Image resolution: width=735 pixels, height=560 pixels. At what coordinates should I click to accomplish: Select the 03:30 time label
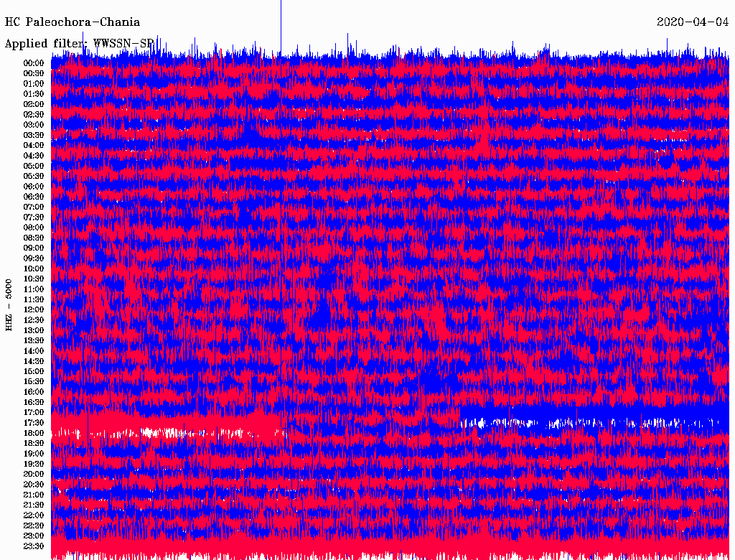(x=34, y=135)
